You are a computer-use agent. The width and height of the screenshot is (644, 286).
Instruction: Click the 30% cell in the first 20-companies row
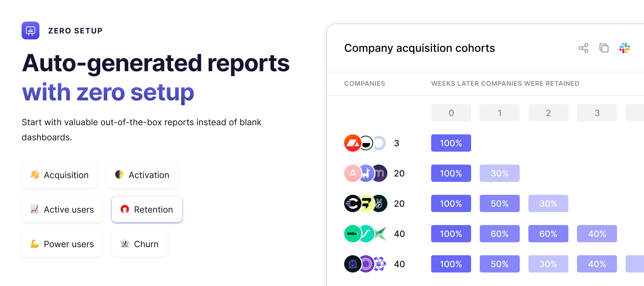click(x=500, y=173)
